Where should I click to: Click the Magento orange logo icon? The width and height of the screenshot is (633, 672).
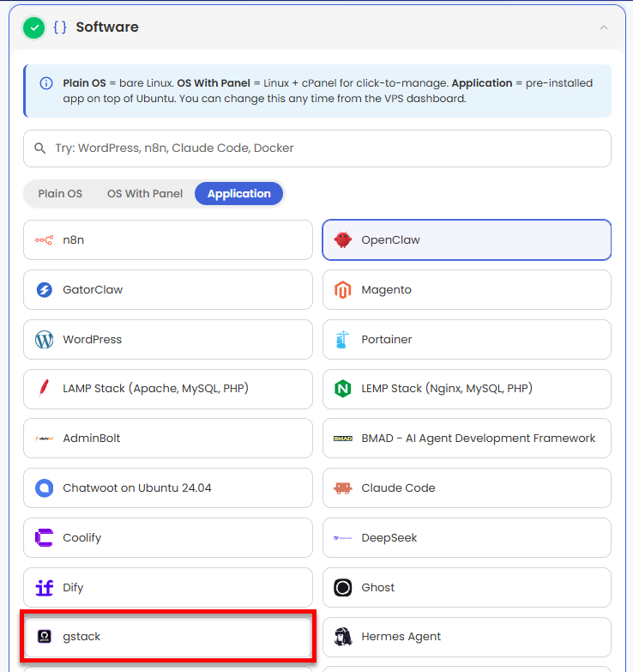click(x=342, y=290)
